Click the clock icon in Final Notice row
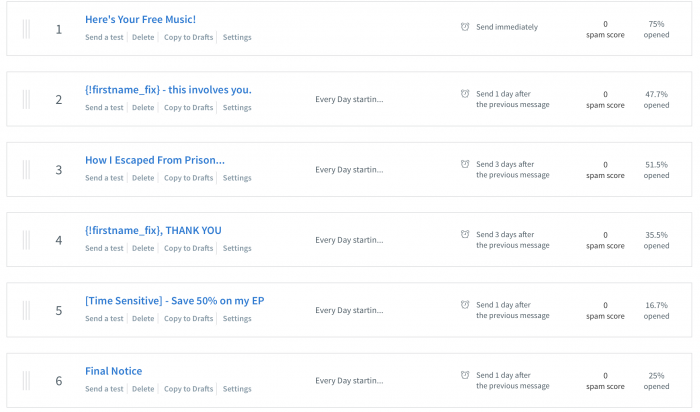This screenshot has height=412, width=700. (465, 375)
